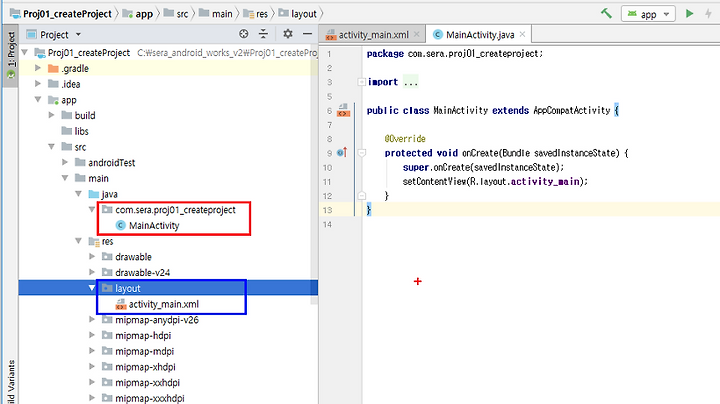Expand the drawable-v24 folder arrow
720x404 pixels.
(x=92, y=272)
